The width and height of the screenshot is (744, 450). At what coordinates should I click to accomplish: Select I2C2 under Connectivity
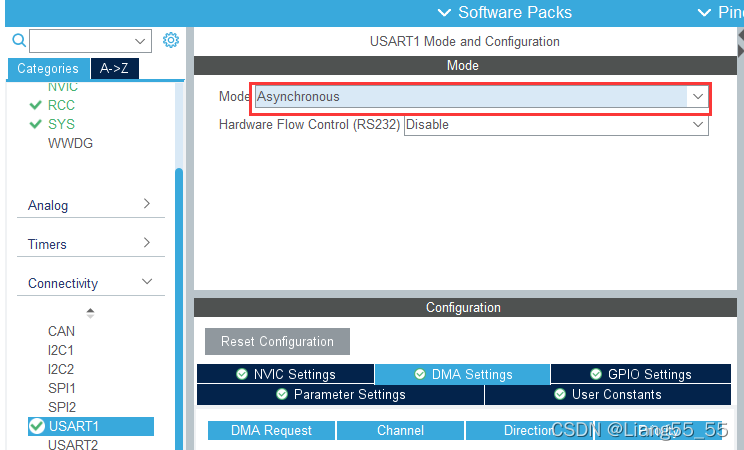tap(61, 369)
